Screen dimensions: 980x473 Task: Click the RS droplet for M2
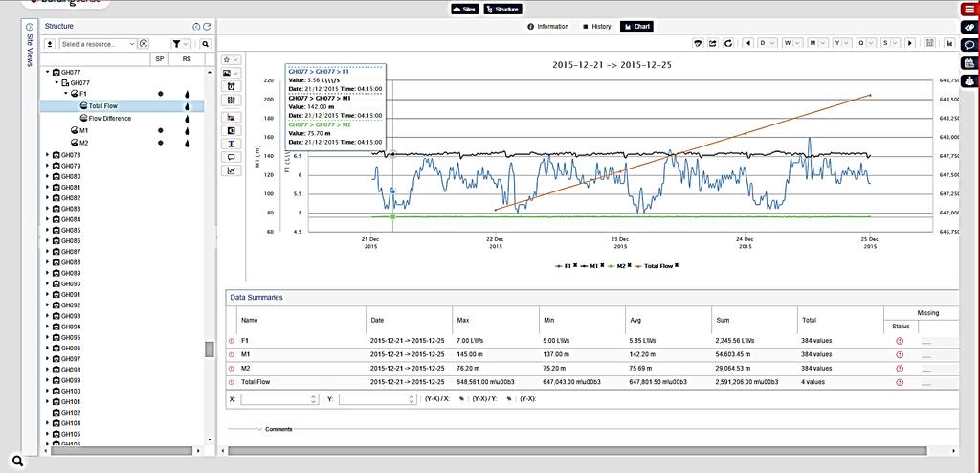[187, 144]
